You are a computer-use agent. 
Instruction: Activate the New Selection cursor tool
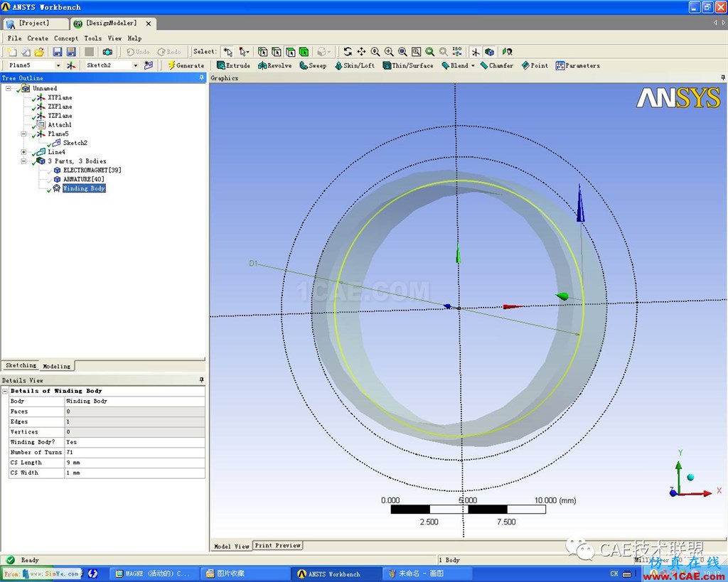click(227, 52)
